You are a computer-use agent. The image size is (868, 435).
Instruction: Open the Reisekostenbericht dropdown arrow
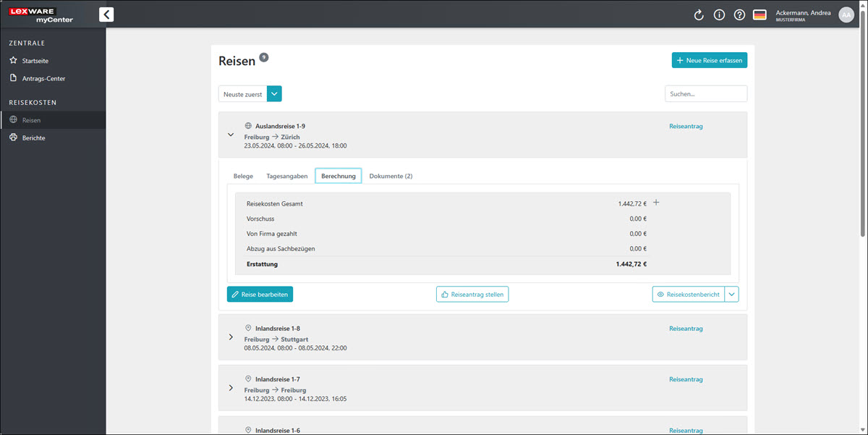pos(732,294)
